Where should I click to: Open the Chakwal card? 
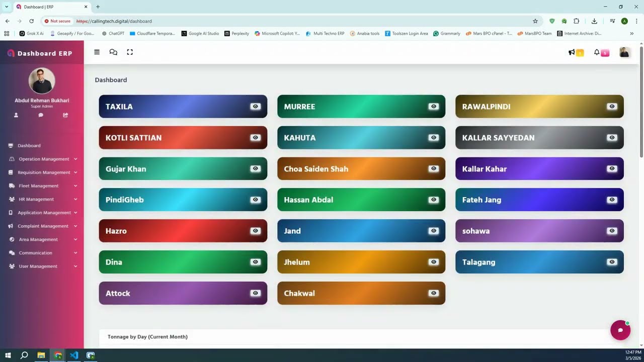coord(361,293)
